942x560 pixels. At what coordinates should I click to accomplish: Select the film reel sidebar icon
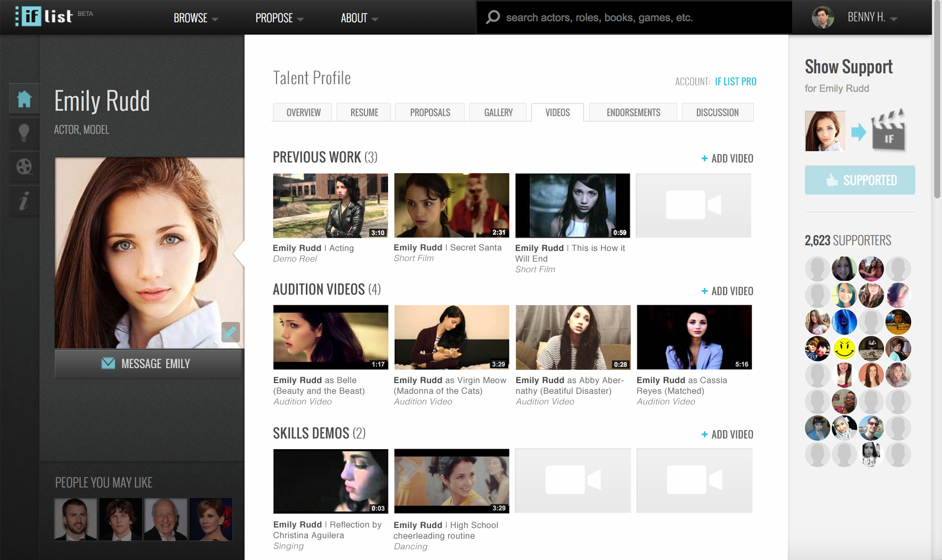click(x=25, y=167)
